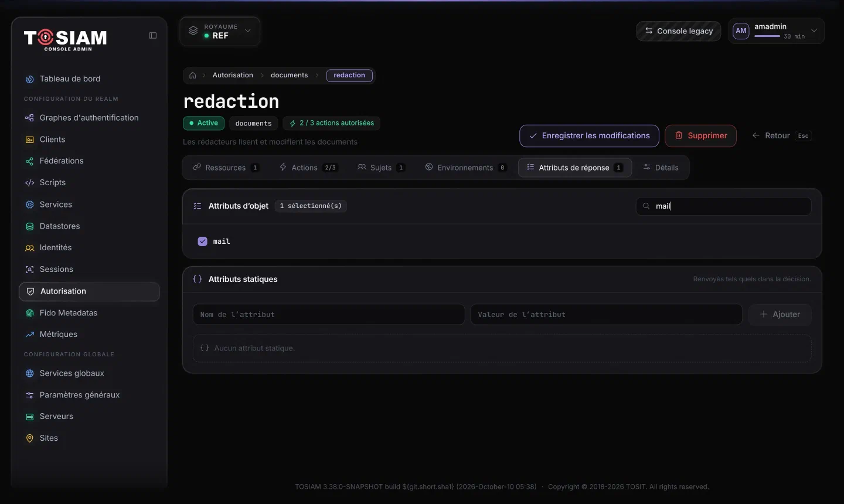Image resolution: width=844 pixels, height=504 pixels.
Task: Click the Identités users icon
Action: [30, 248]
